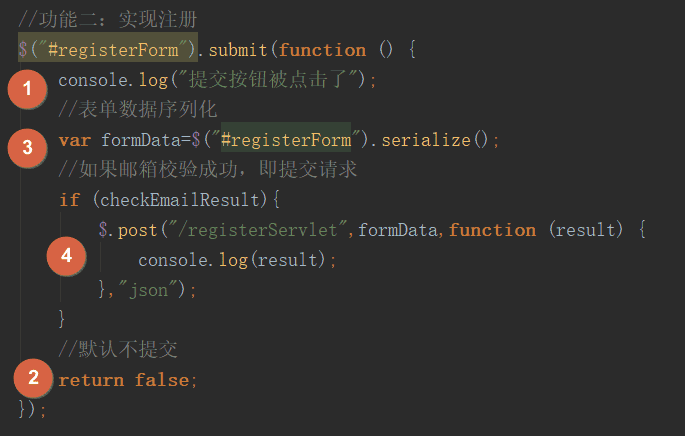685x436 pixels.
Task: Click the return false statement
Action: click(128, 380)
